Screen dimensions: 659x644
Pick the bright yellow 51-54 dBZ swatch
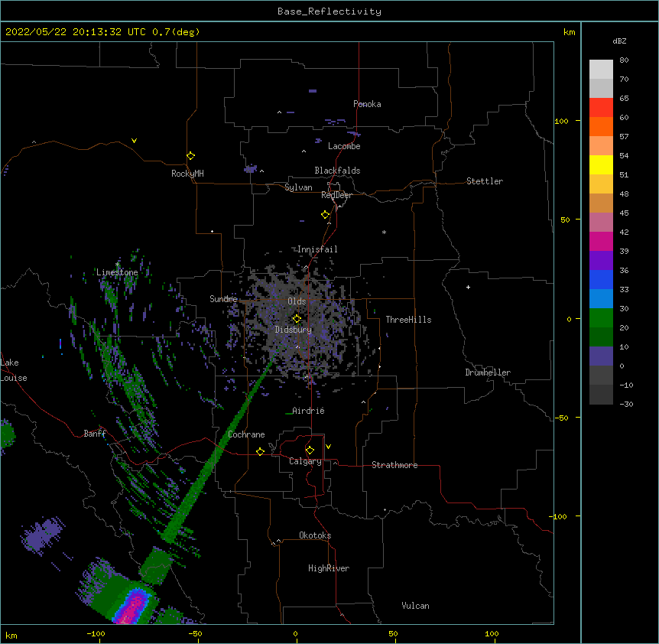click(x=601, y=165)
